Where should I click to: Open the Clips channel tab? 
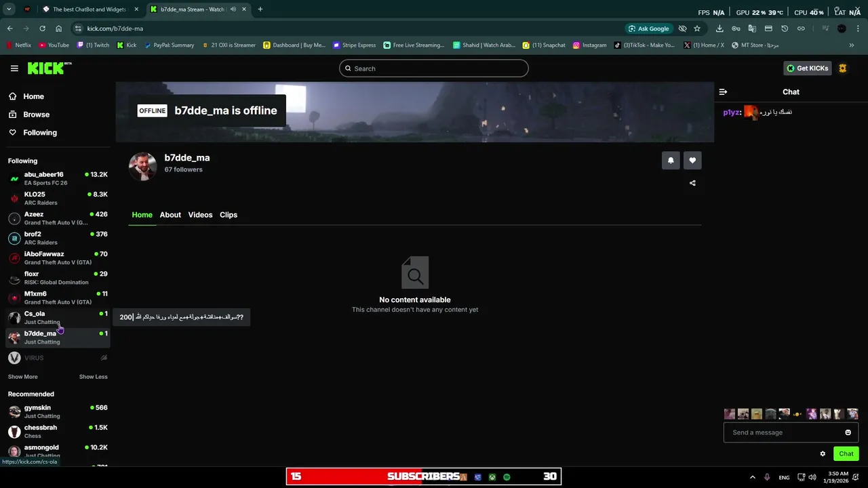pos(229,215)
